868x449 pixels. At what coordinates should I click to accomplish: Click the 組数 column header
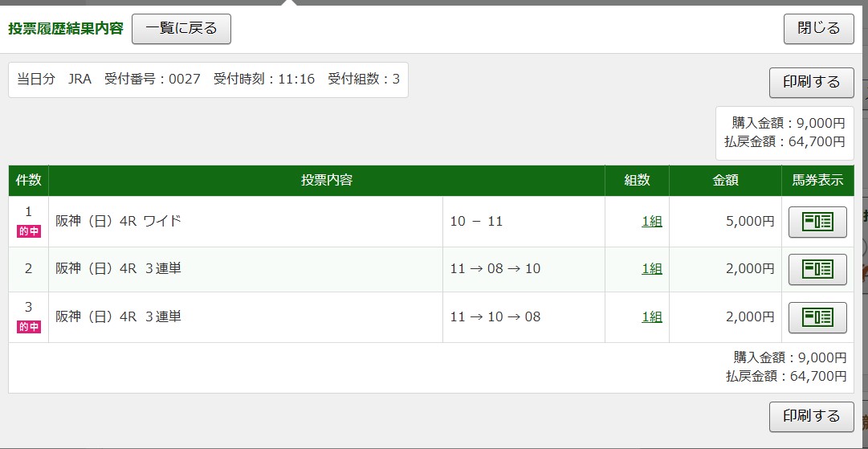637,181
